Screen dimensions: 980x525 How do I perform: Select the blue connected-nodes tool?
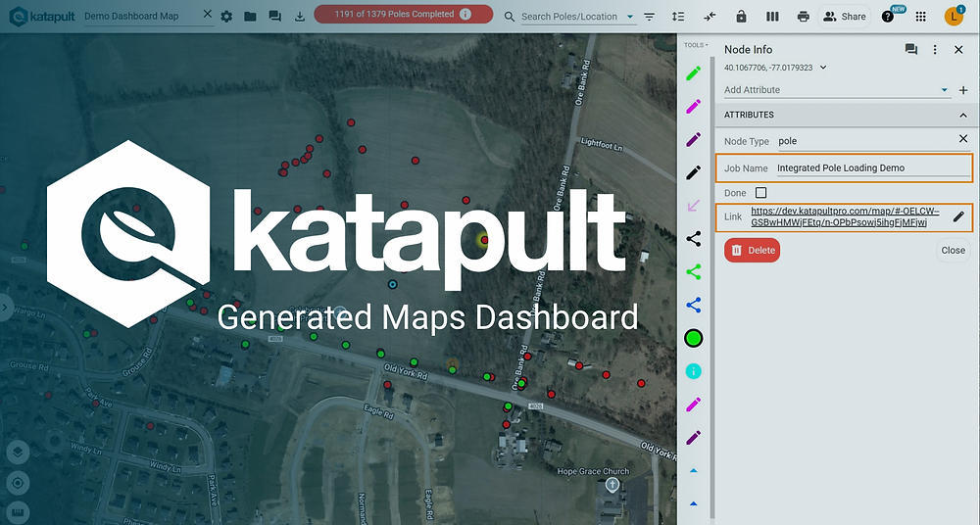pyautogui.click(x=694, y=305)
